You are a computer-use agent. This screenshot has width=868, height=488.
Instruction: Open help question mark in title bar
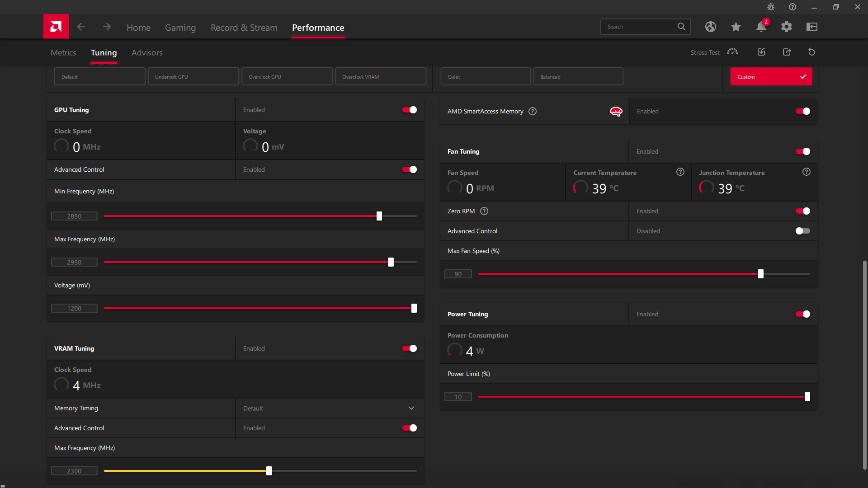pos(793,7)
